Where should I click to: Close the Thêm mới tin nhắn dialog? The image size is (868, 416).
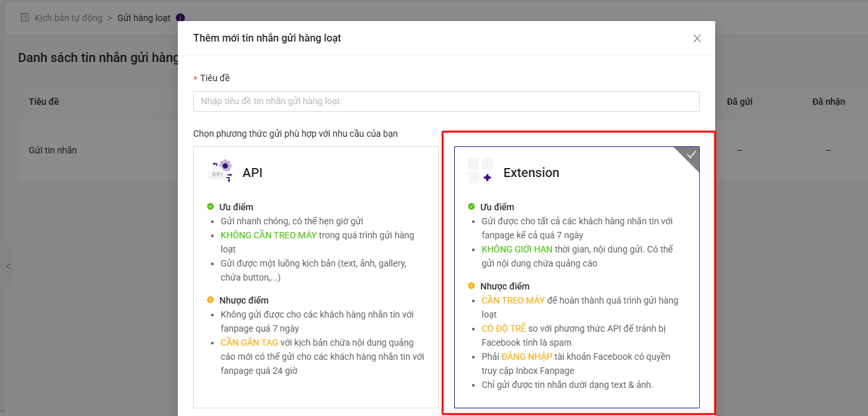point(697,38)
